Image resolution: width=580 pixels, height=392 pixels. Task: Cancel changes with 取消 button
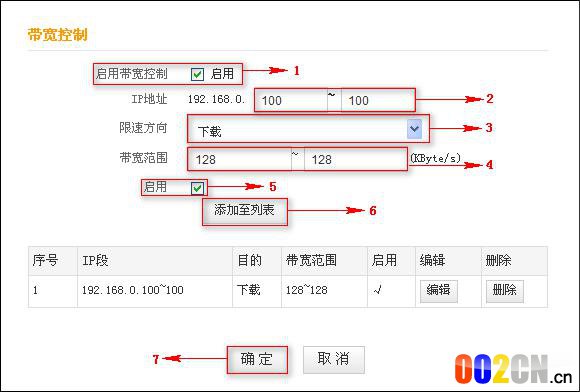click(334, 359)
